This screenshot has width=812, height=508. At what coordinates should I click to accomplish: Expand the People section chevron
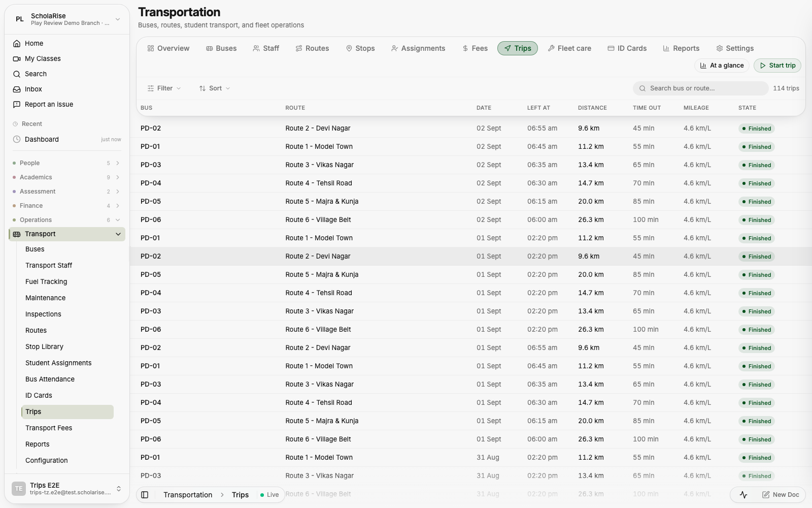point(118,163)
